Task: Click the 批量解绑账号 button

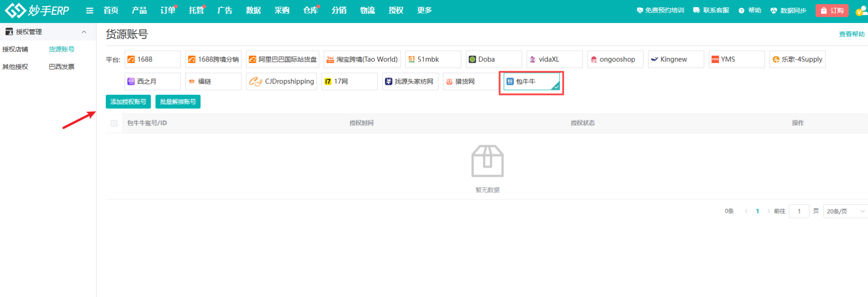Action: pos(178,102)
